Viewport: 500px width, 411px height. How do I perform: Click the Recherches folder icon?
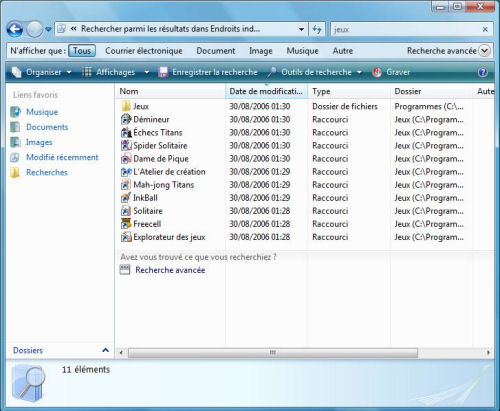pos(15,172)
